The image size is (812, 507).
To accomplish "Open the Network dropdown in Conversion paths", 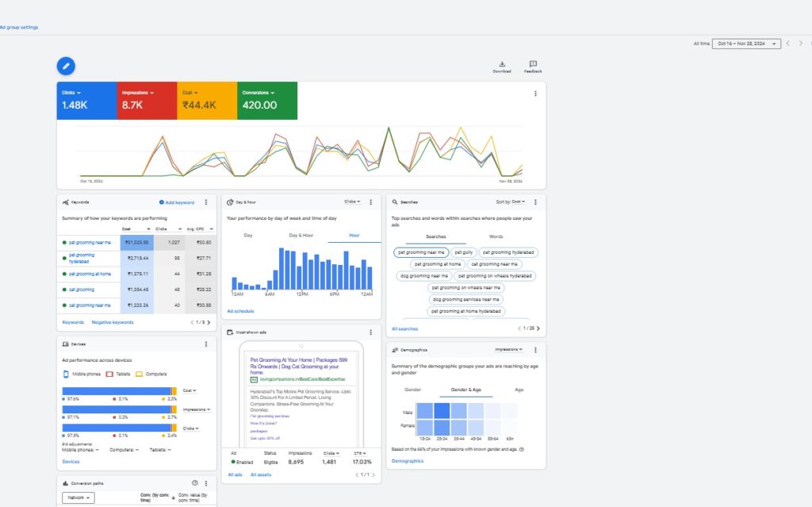I will 78,497.
